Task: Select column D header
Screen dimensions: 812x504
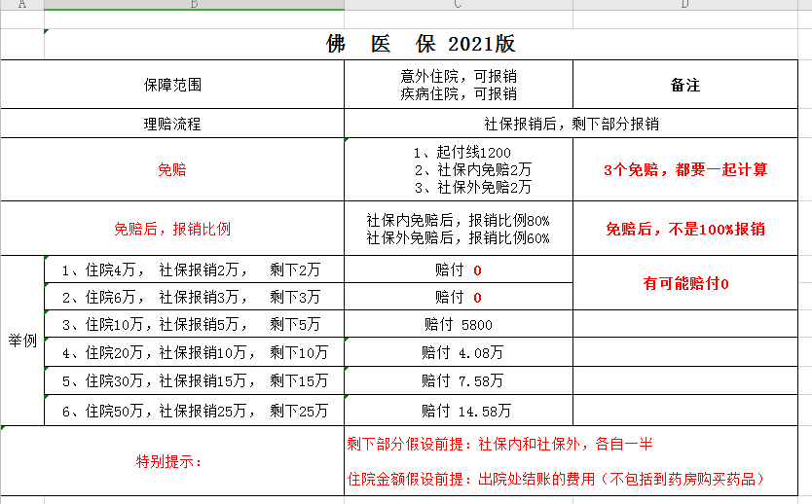Action: tap(684, 5)
